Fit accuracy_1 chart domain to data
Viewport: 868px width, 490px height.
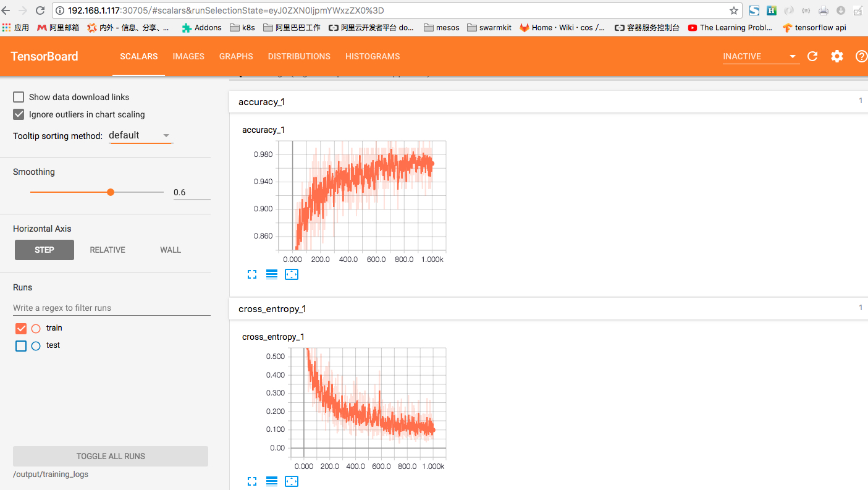pos(292,274)
